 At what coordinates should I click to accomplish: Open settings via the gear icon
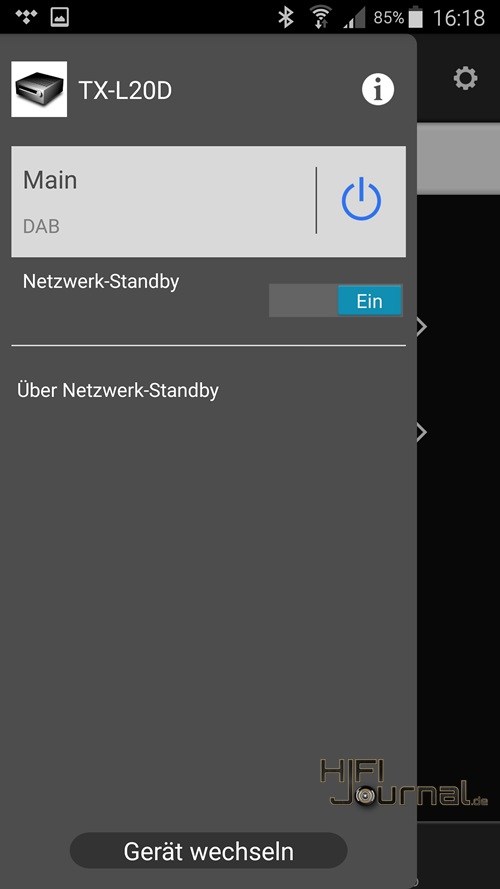465,78
